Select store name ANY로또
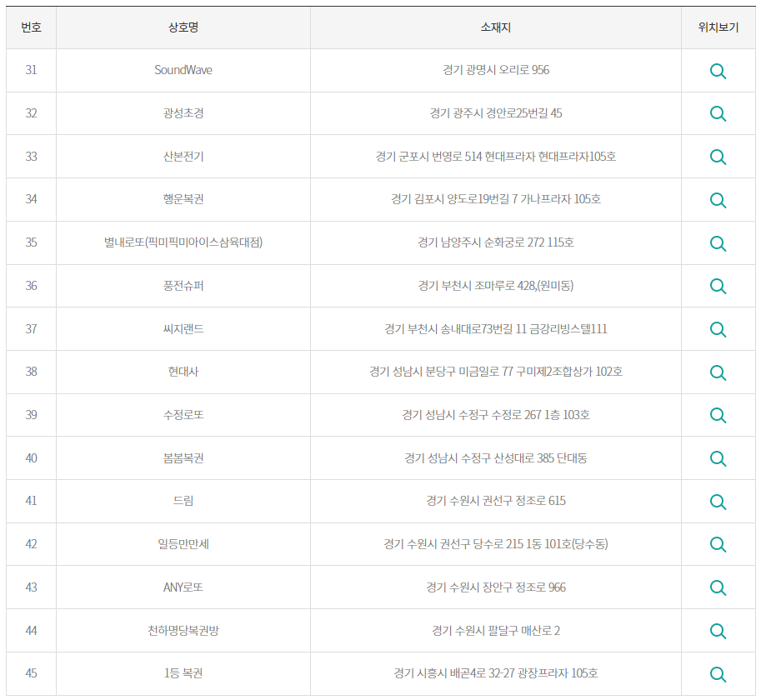 (183, 587)
